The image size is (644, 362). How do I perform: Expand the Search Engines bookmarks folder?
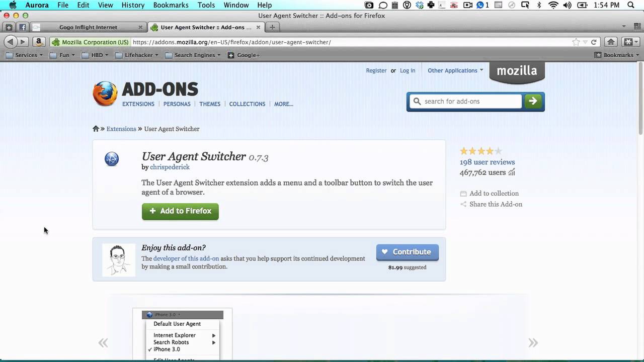coord(193,55)
